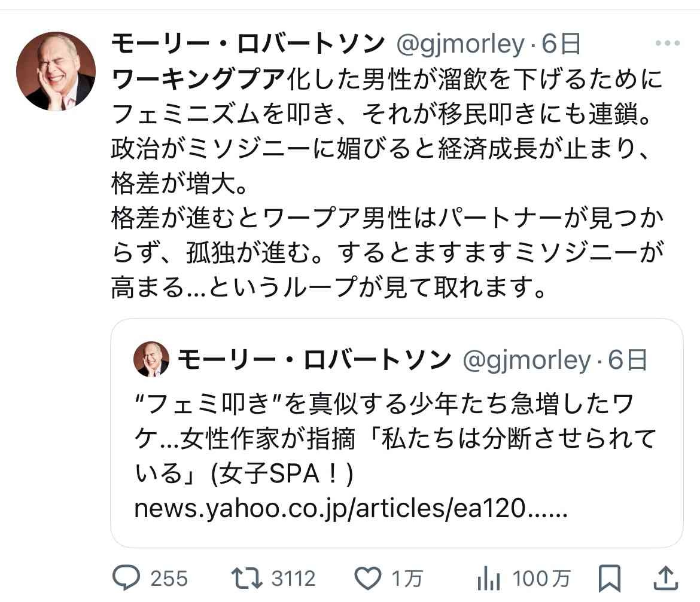Like the tweet with the heart icon
The height and width of the screenshot is (602, 700).
(x=368, y=578)
